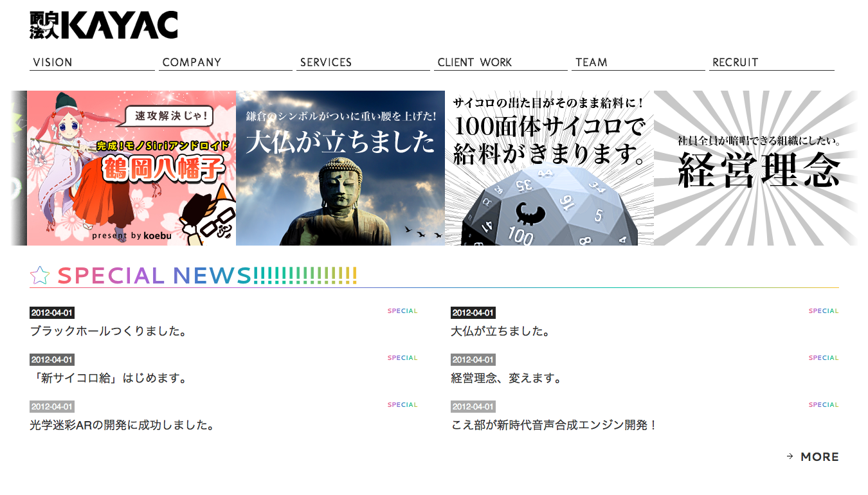Open the RECRUIT page
The height and width of the screenshot is (495, 868).
[772, 62]
